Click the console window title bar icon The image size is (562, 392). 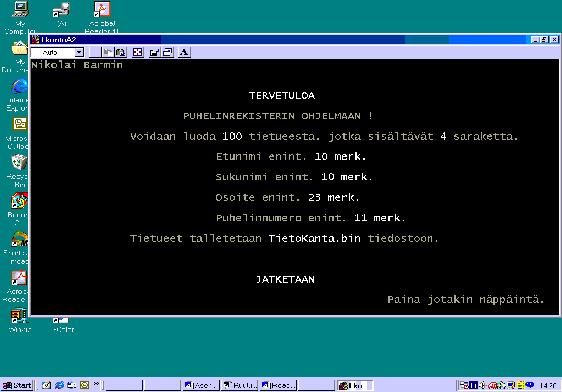pyautogui.click(x=35, y=39)
